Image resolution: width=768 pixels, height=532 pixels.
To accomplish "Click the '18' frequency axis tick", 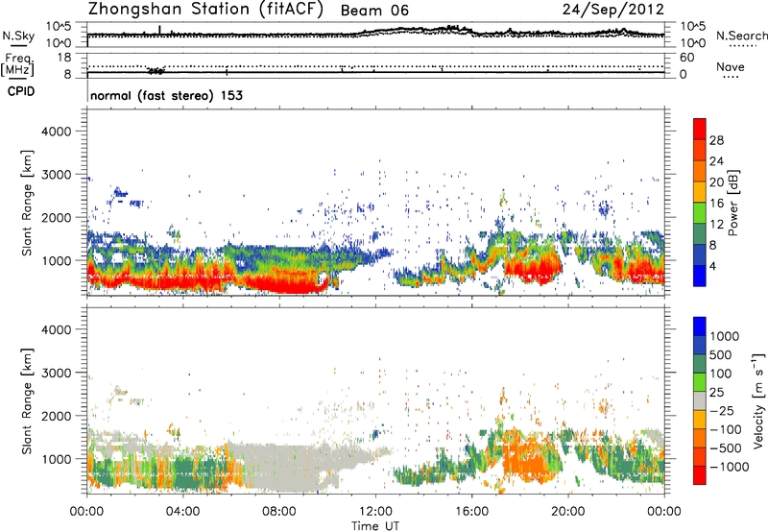I will click(64, 58).
